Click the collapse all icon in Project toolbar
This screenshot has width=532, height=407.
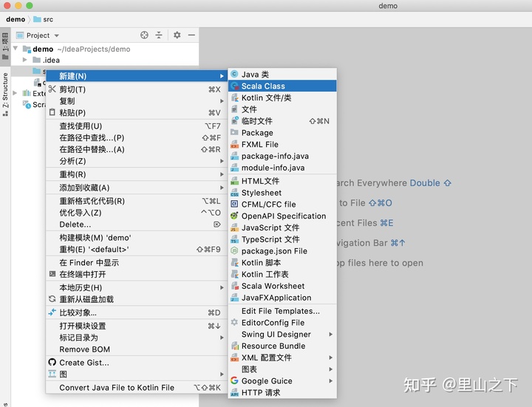coord(159,35)
